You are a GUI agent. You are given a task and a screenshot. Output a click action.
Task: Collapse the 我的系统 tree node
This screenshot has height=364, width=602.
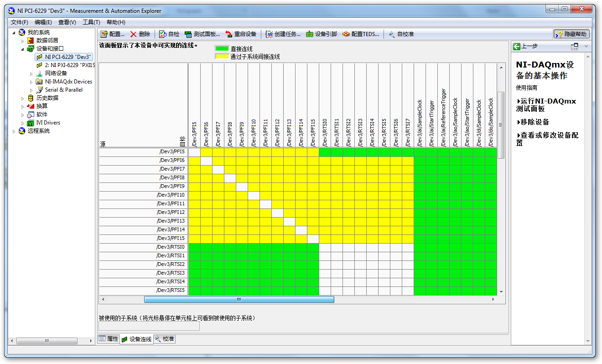pyautogui.click(x=14, y=32)
